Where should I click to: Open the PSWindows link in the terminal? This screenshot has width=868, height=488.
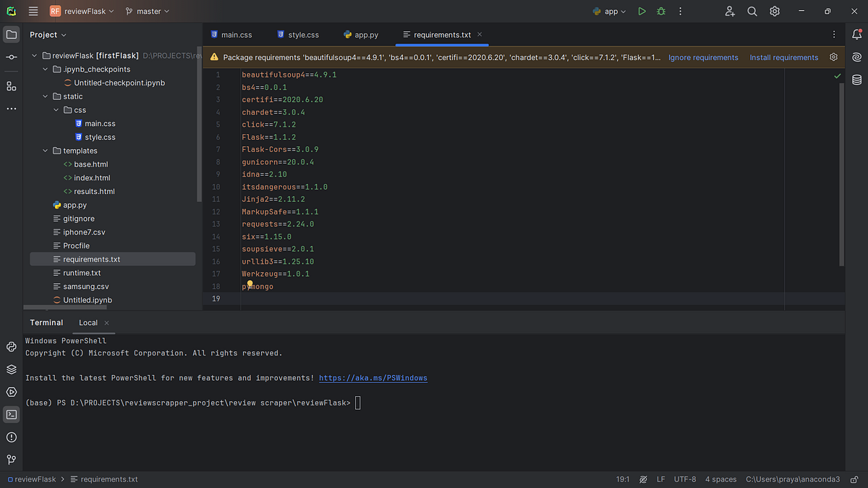(373, 377)
